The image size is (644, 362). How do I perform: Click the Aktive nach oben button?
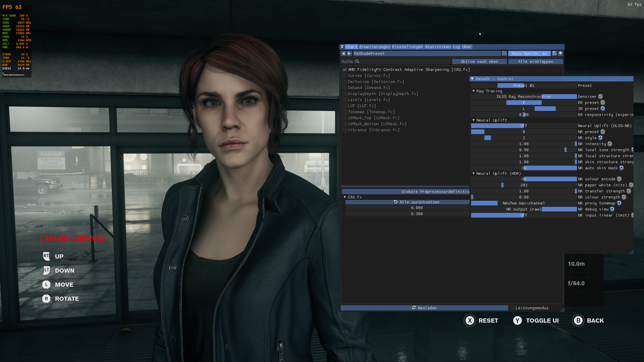[x=479, y=62]
